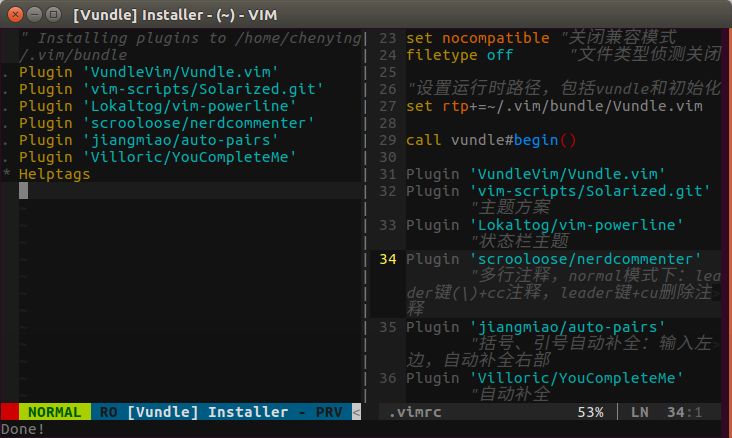Click the PRV flag in statusline
The height and width of the screenshot is (438, 732).
click(329, 412)
